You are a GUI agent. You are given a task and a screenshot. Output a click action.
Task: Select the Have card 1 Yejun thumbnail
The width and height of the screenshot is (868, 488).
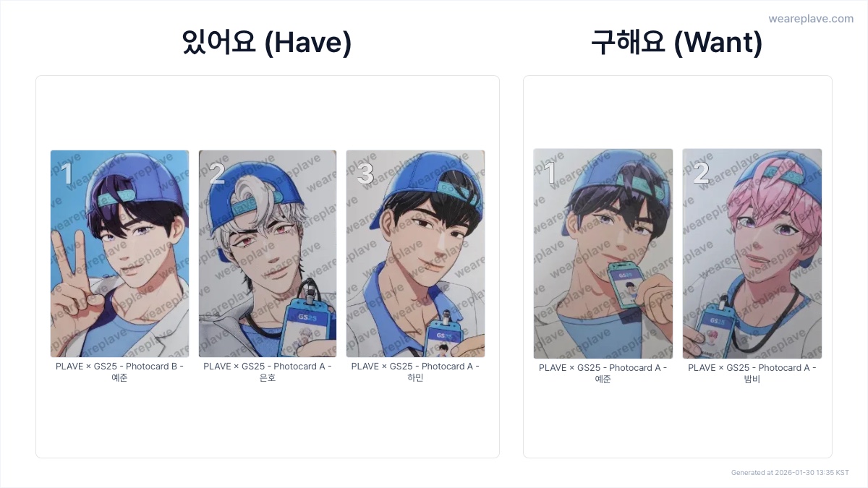coord(119,254)
